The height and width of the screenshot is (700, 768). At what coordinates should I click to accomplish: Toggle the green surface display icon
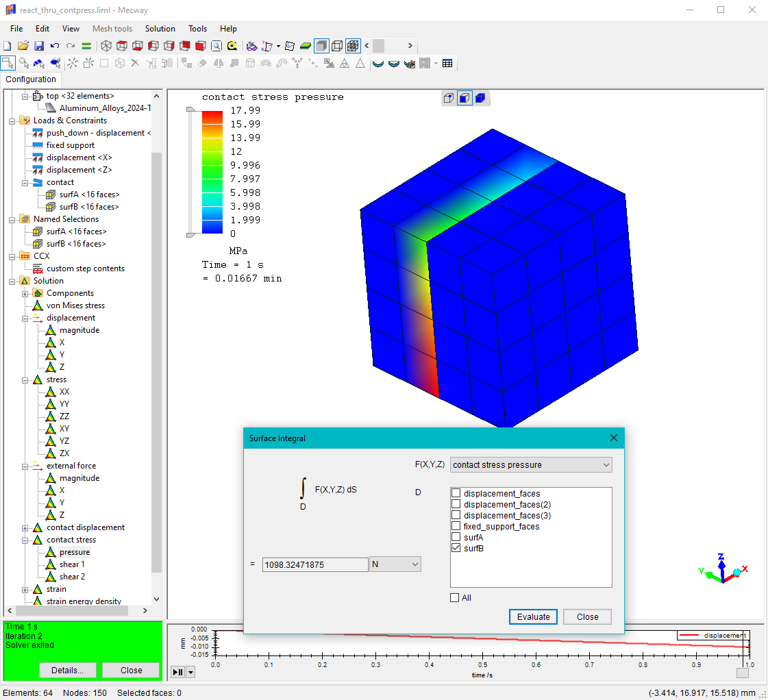[305, 46]
